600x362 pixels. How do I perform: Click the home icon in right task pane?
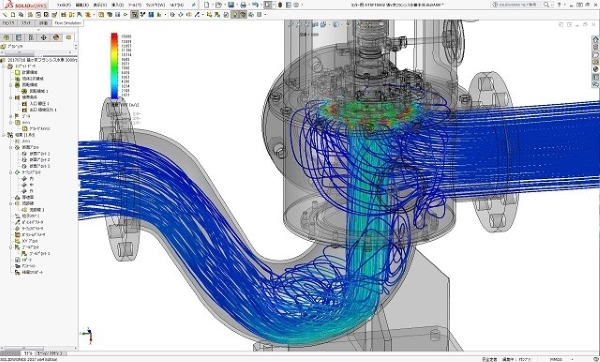pyautogui.click(x=595, y=39)
